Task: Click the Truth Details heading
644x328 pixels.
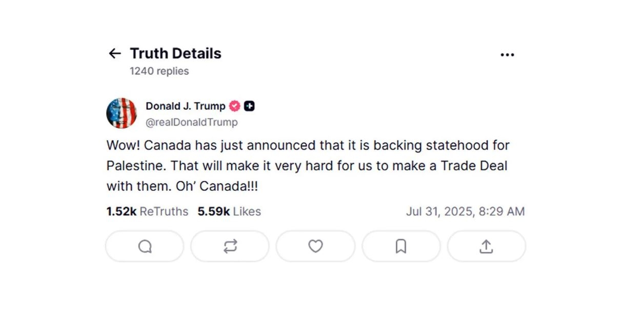Action: coord(175,53)
